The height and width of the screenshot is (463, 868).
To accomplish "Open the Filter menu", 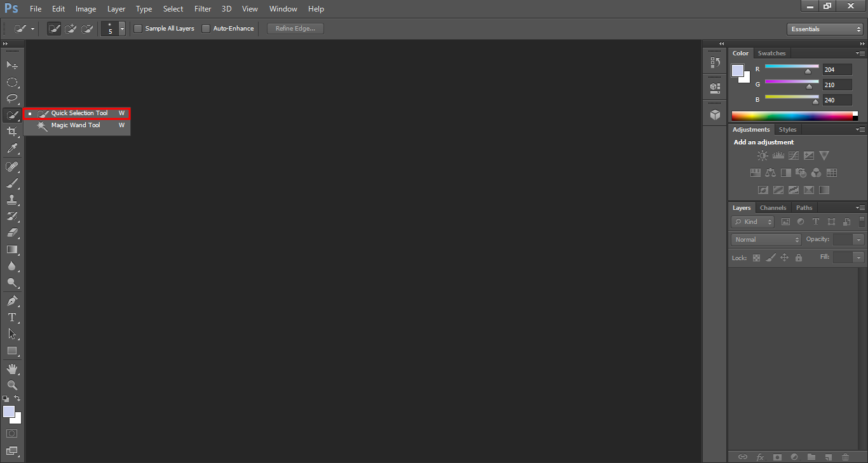I will (203, 9).
